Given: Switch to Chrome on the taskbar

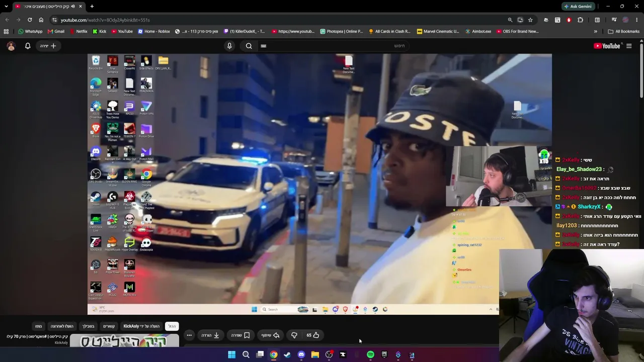Looking at the screenshot, I should [273, 355].
